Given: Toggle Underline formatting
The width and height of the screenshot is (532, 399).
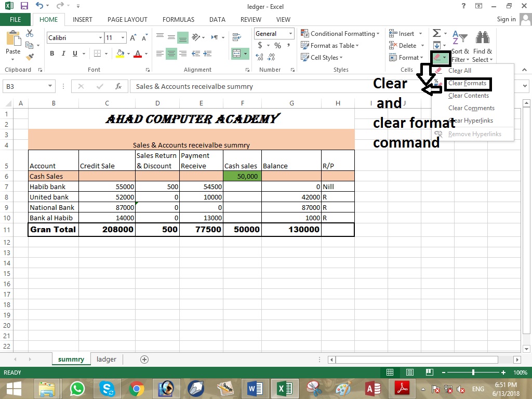Looking at the screenshot, I should pos(74,53).
